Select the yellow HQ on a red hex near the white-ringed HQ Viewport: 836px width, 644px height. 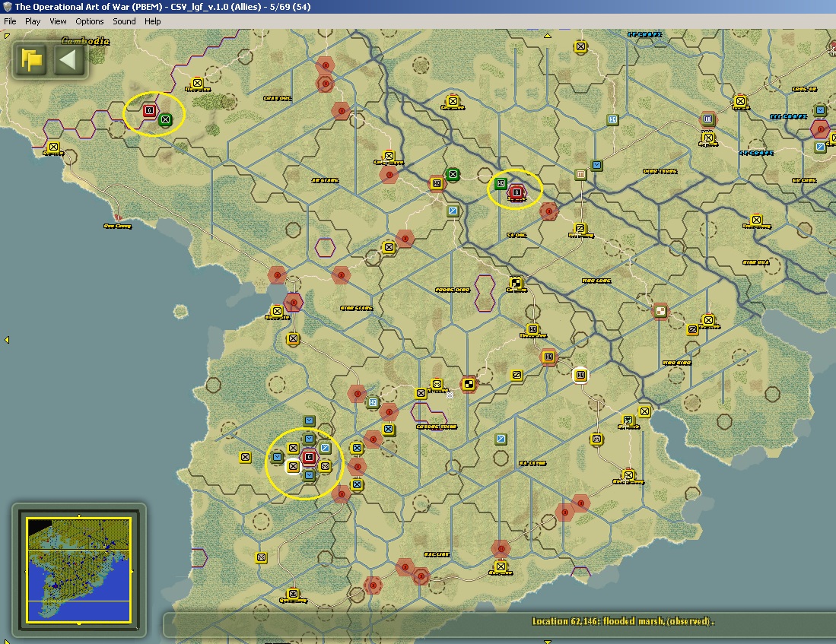click(x=548, y=357)
